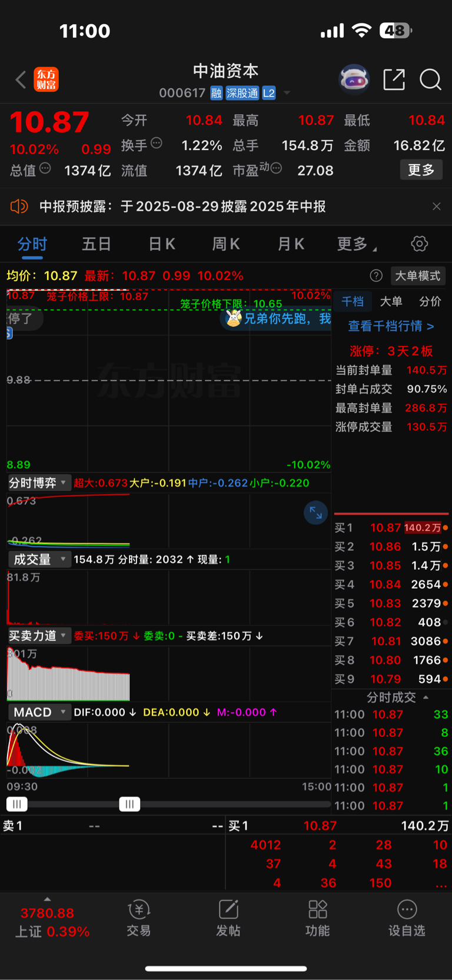Open the 成交量 indicator dropdown

38,559
